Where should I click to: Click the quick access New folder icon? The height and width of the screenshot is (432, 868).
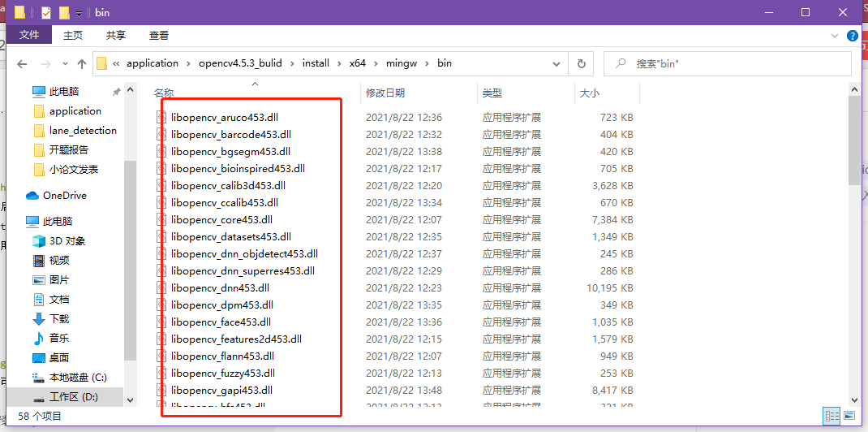(x=64, y=12)
